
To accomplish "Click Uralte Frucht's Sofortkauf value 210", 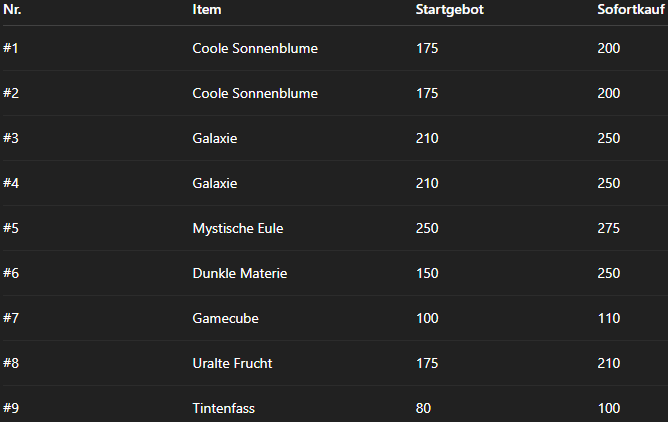I will pos(608,363).
